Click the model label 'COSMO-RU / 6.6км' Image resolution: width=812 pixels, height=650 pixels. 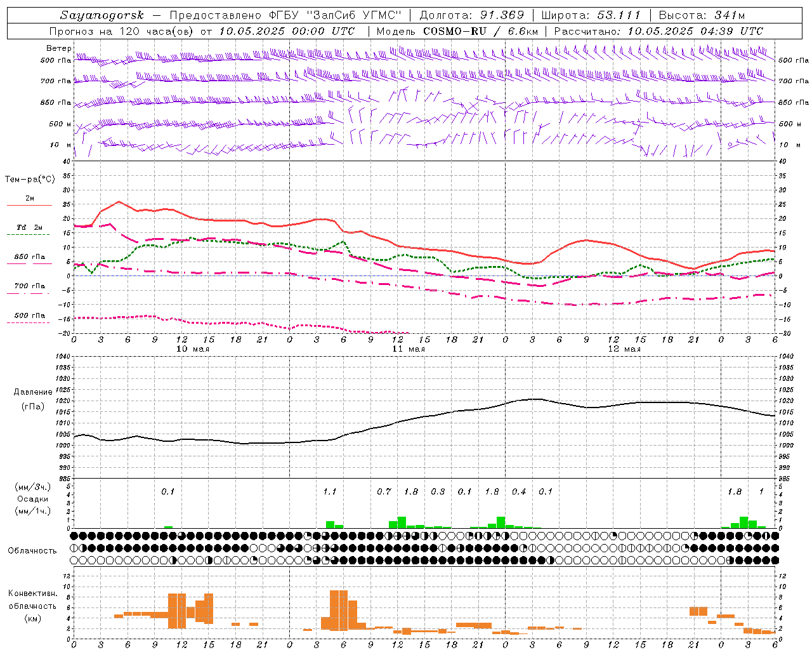pos(480,31)
